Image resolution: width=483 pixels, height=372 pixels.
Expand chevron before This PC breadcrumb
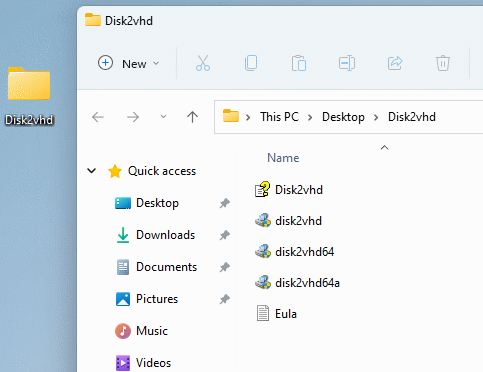(248, 117)
